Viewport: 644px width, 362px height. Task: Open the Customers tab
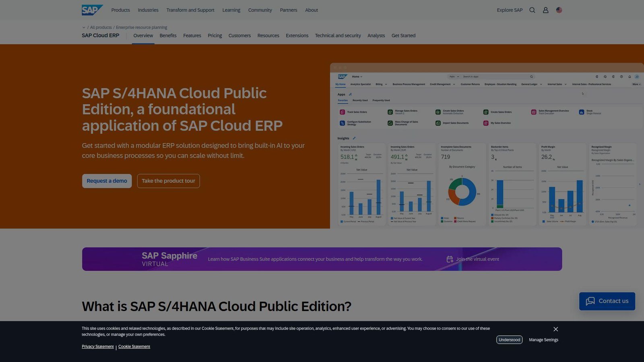[239, 35]
